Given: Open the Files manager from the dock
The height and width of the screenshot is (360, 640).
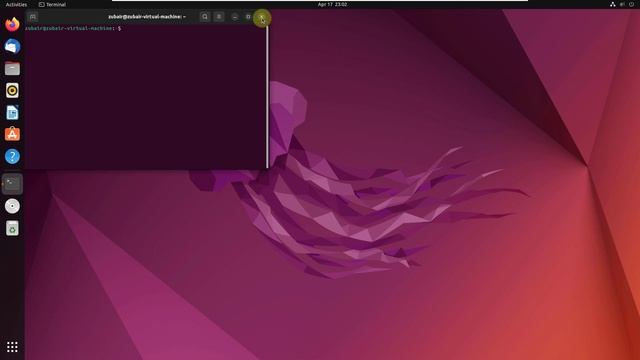Looking at the screenshot, I should point(12,69).
